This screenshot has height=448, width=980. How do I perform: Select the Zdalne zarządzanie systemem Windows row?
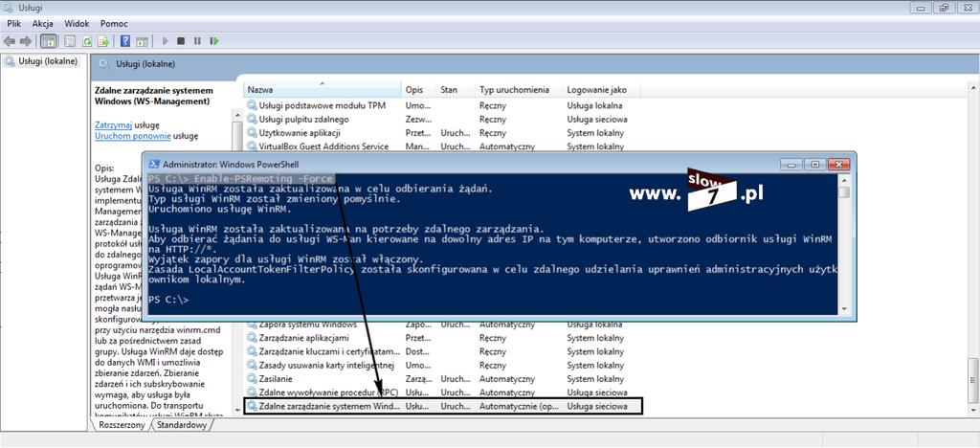click(443, 407)
